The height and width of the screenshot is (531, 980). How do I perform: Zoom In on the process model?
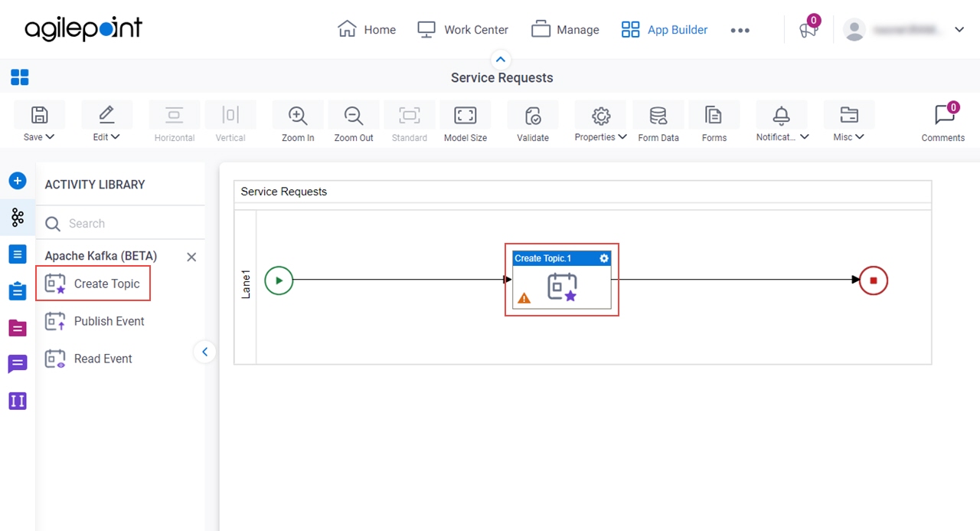click(298, 116)
